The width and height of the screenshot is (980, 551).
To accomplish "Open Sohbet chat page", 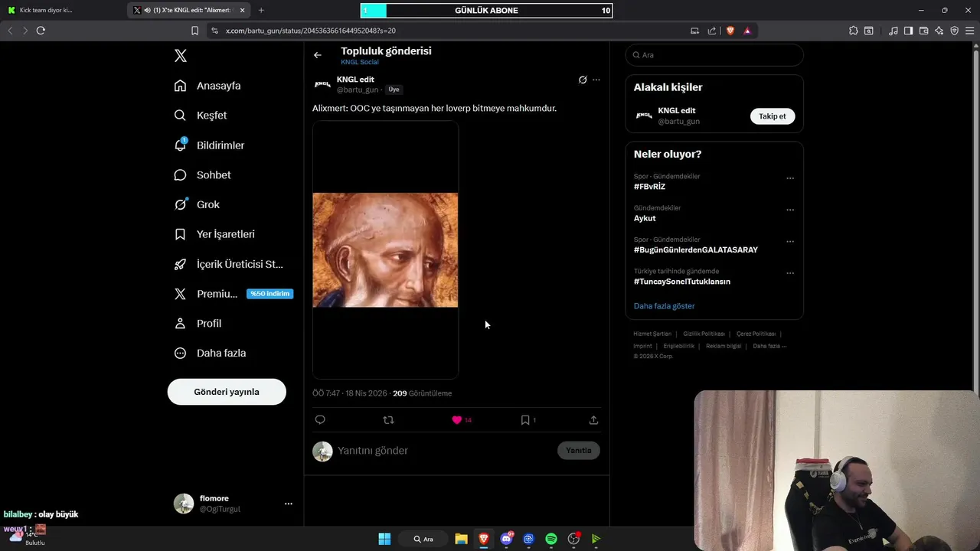I will coord(202,175).
